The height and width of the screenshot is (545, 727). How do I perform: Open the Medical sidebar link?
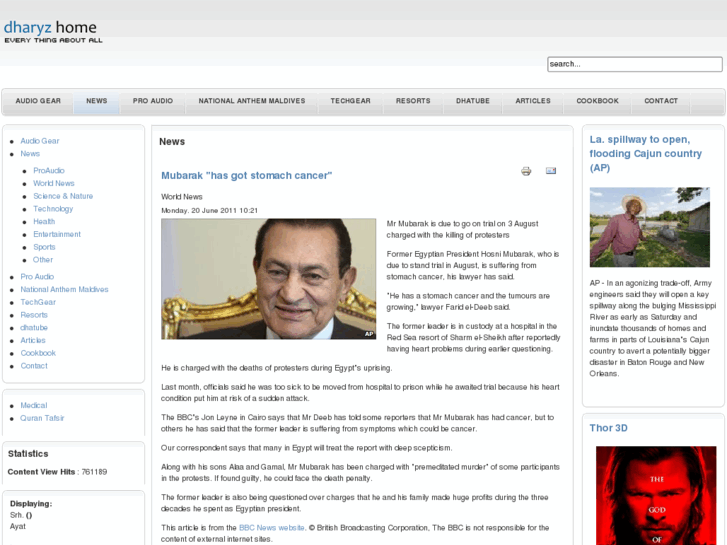(34, 405)
